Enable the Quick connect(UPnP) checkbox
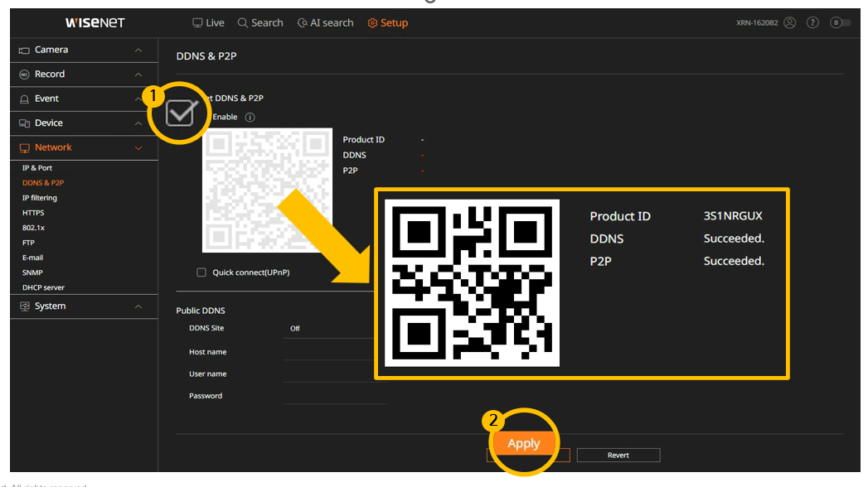 point(201,272)
